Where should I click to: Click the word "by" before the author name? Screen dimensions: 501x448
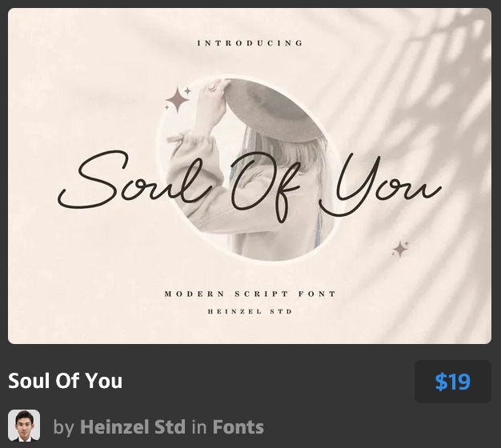(x=64, y=427)
